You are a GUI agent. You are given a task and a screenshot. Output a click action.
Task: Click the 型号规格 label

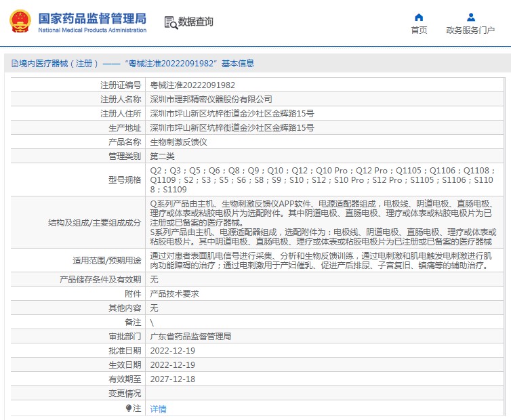pyautogui.click(x=125, y=180)
